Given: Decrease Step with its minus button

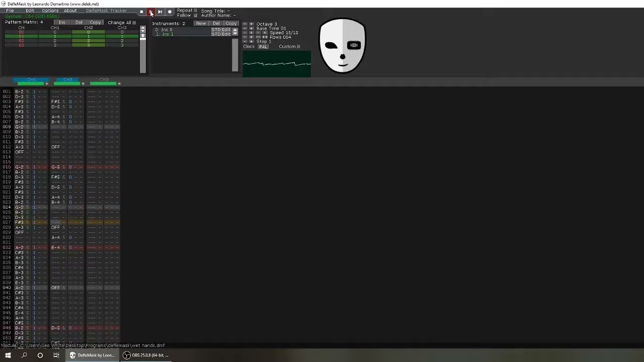Looking at the screenshot, I should pos(245,41).
